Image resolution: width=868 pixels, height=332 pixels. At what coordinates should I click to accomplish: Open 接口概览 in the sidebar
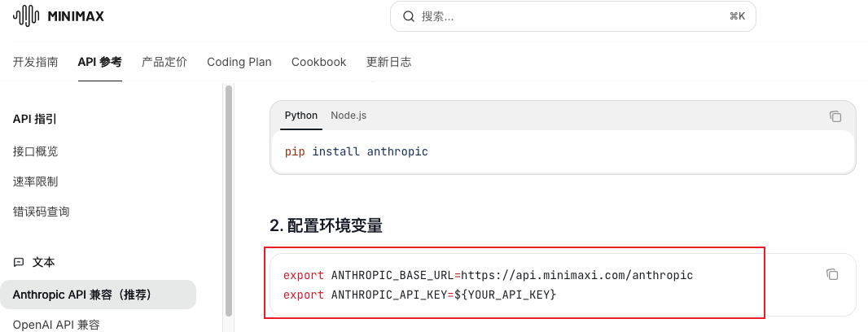(x=36, y=151)
